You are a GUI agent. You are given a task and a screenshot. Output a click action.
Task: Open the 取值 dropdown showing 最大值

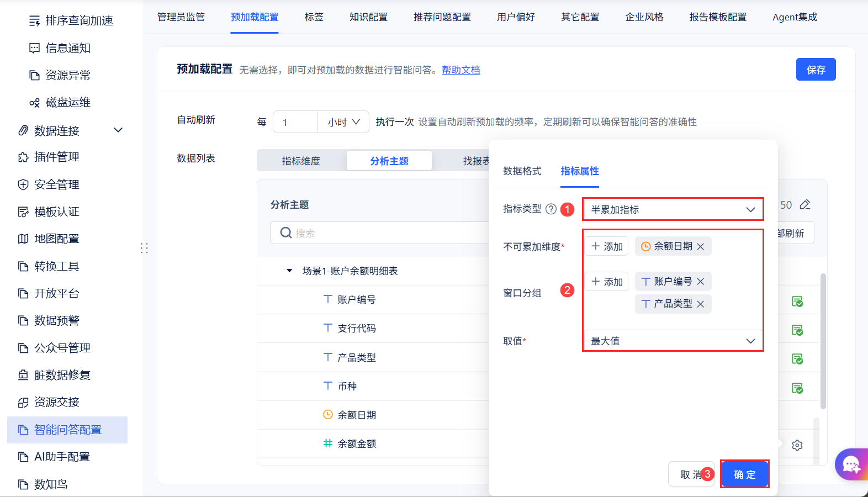(673, 341)
